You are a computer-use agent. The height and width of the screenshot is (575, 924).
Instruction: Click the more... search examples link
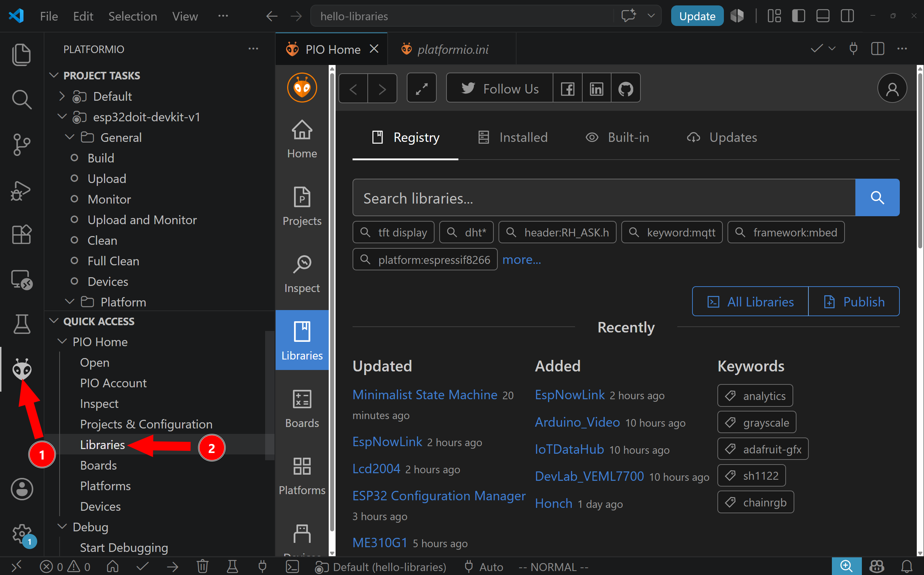(x=522, y=260)
